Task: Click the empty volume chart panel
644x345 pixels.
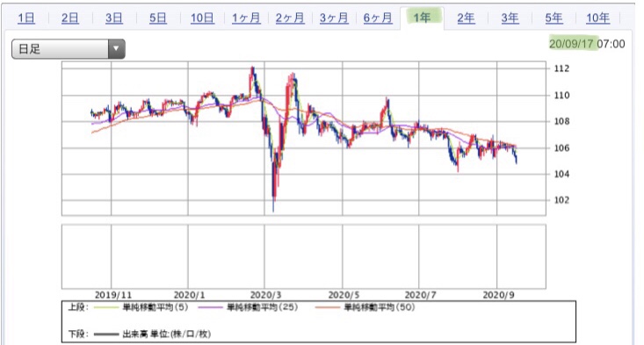Action: tap(304, 256)
